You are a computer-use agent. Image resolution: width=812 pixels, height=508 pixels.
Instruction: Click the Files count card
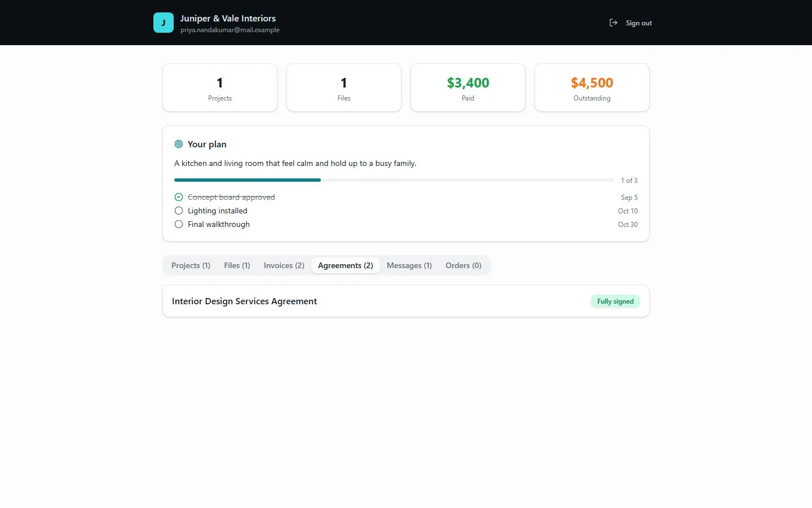click(x=344, y=87)
